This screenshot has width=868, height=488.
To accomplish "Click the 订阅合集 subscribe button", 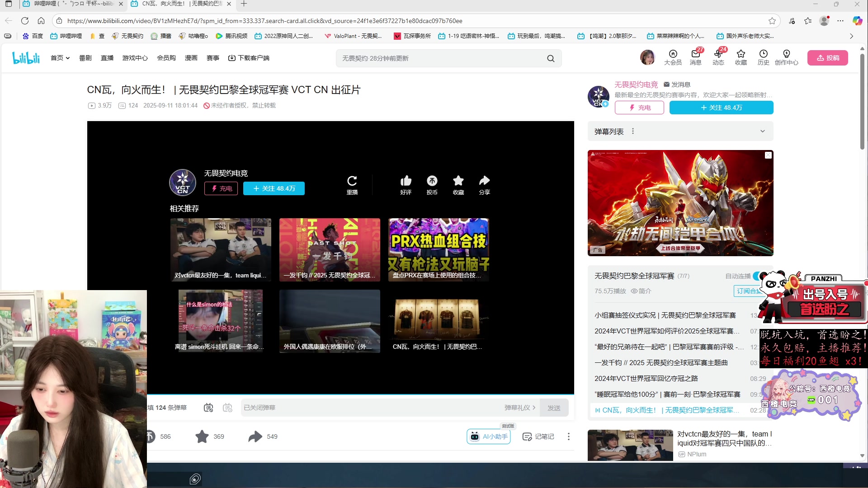I will coord(748,291).
